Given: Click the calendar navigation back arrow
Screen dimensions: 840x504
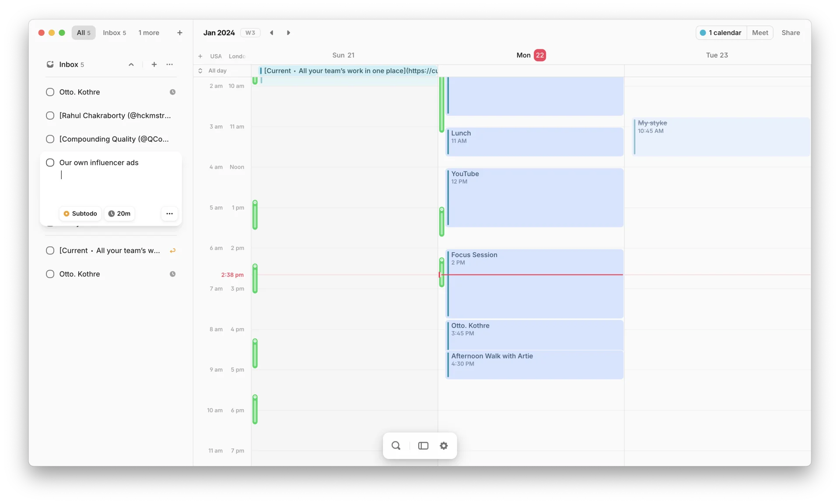Looking at the screenshot, I should click(272, 32).
